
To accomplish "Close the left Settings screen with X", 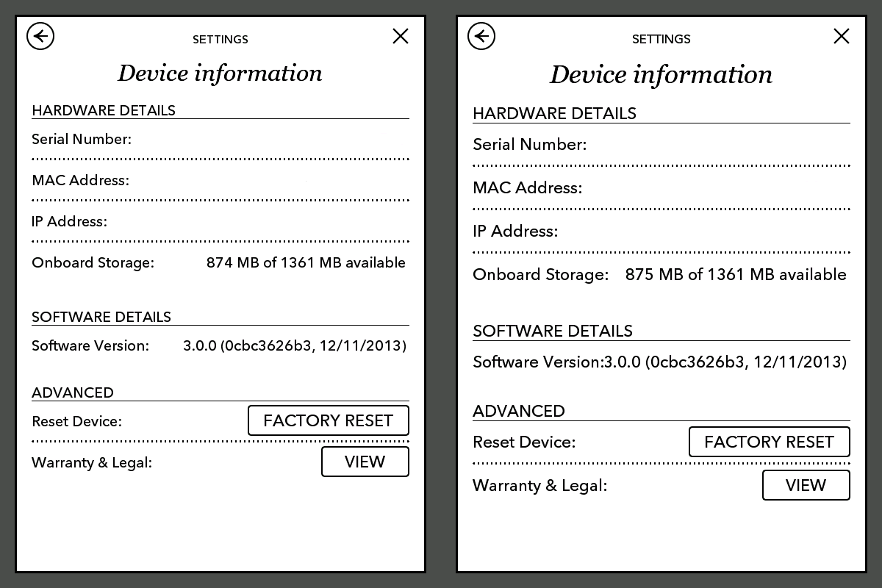I will pyautogui.click(x=401, y=36).
